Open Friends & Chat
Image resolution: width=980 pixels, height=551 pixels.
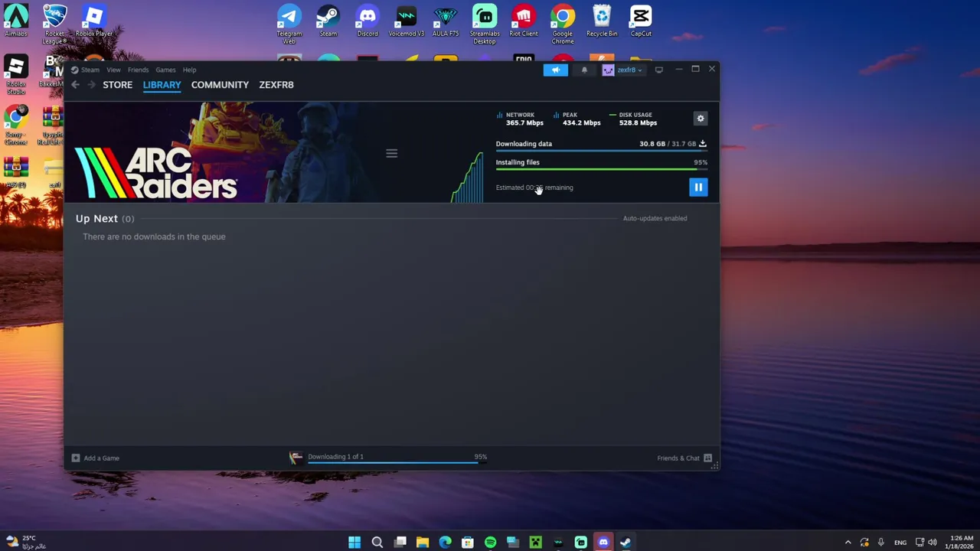(x=684, y=458)
